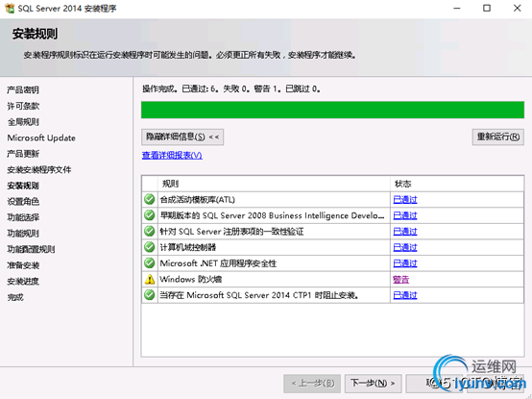Click the summary text 操作完成。已通过: 6

[x=180, y=89]
